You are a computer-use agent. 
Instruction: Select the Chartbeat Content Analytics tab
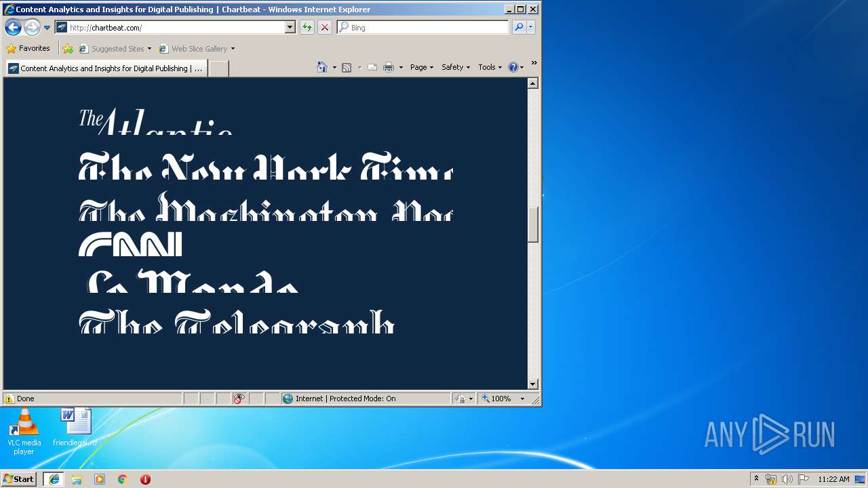[x=106, y=68]
